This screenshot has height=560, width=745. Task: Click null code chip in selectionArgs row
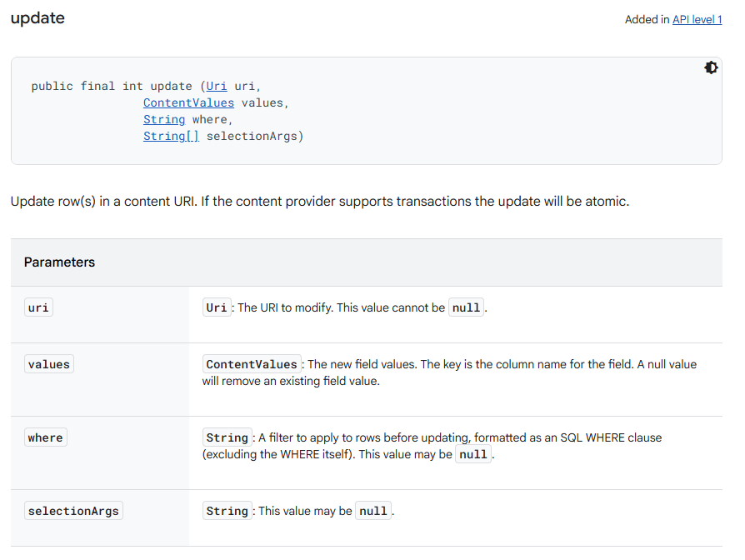pyautogui.click(x=372, y=511)
